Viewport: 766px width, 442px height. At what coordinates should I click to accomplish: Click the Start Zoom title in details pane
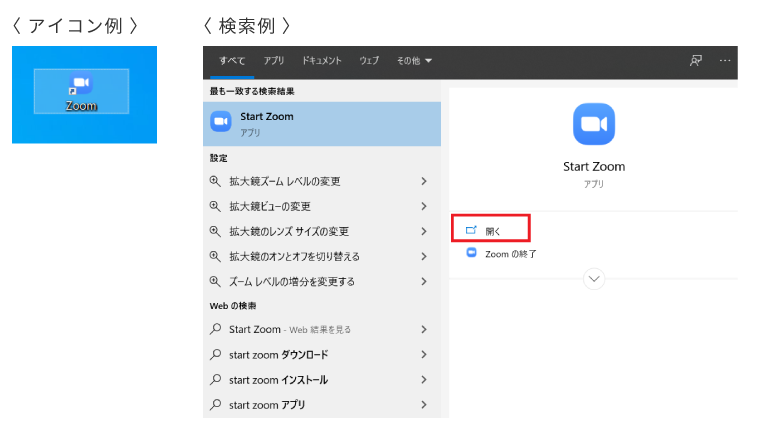(594, 167)
